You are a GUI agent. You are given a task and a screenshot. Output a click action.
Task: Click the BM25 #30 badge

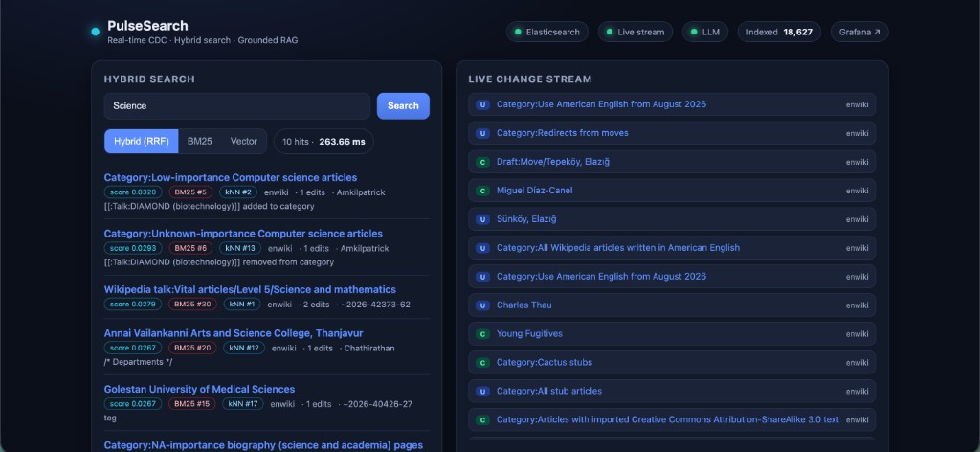pos(192,305)
